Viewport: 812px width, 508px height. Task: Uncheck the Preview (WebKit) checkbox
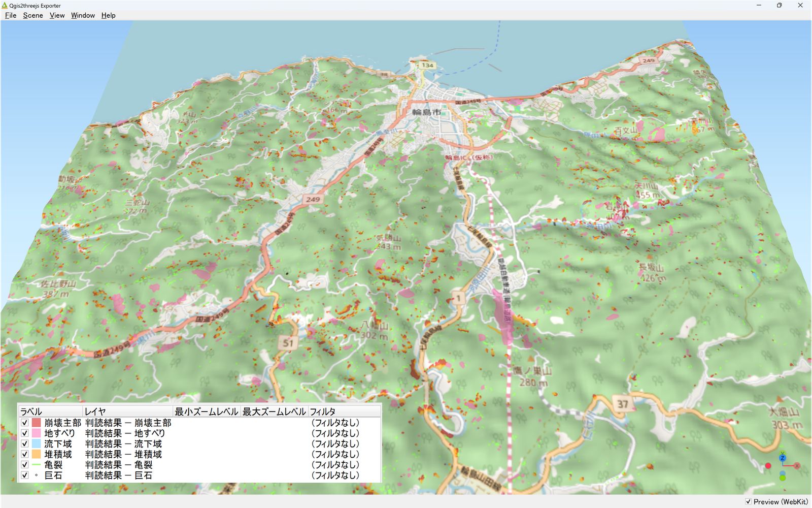[x=748, y=501]
